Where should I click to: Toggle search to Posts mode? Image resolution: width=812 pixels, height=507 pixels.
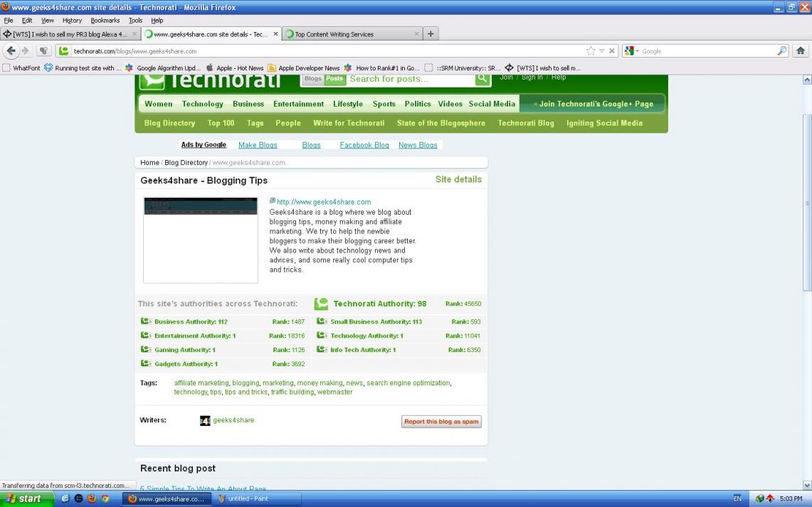click(x=334, y=79)
